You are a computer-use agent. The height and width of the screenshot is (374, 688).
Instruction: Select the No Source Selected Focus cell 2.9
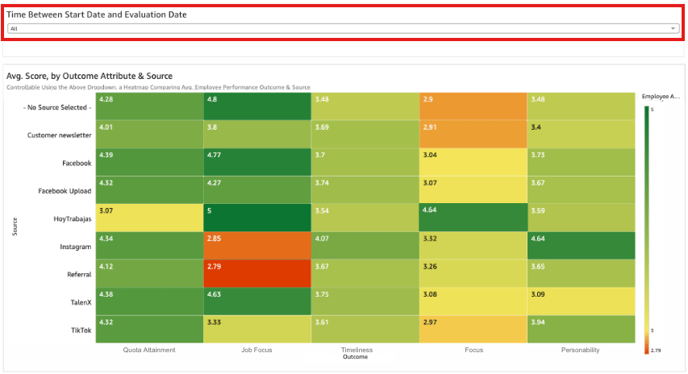pyautogui.click(x=473, y=106)
